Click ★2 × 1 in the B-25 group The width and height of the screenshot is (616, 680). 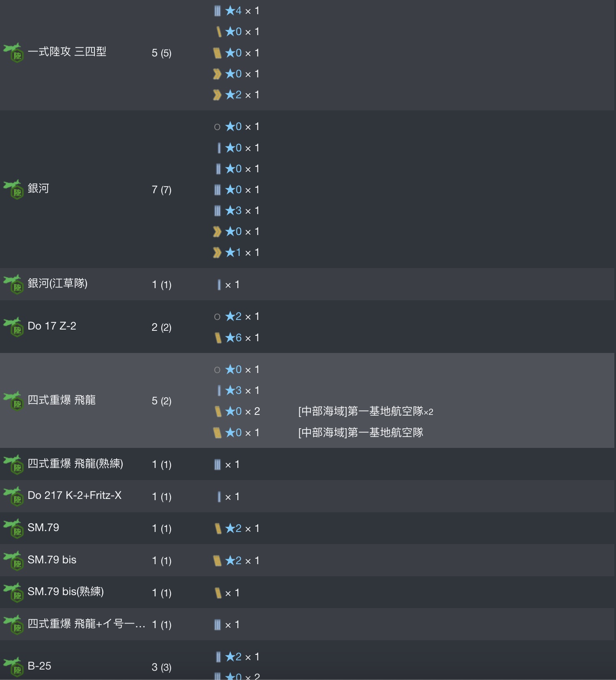pyautogui.click(x=242, y=657)
